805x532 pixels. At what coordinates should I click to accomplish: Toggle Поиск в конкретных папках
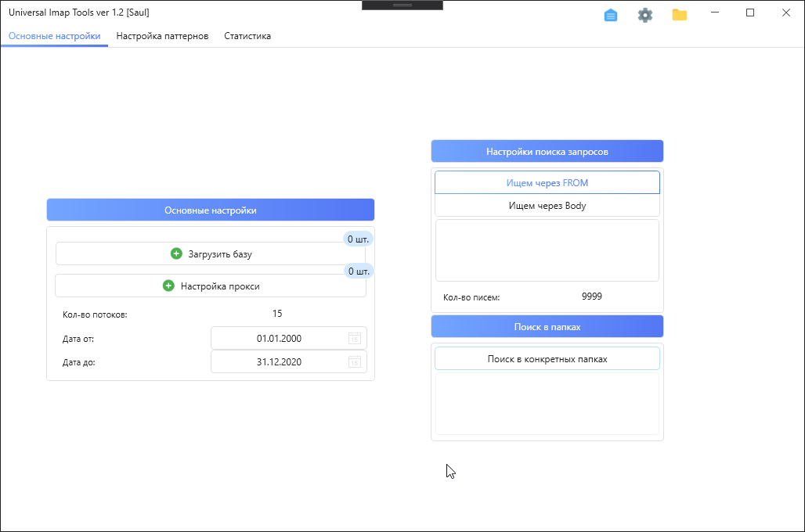coord(547,358)
